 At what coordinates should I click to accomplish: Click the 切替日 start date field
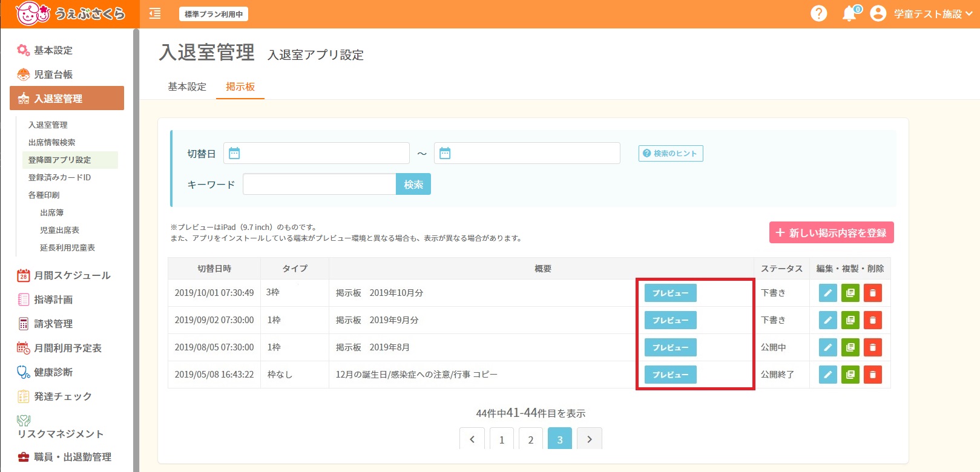[x=317, y=153]
